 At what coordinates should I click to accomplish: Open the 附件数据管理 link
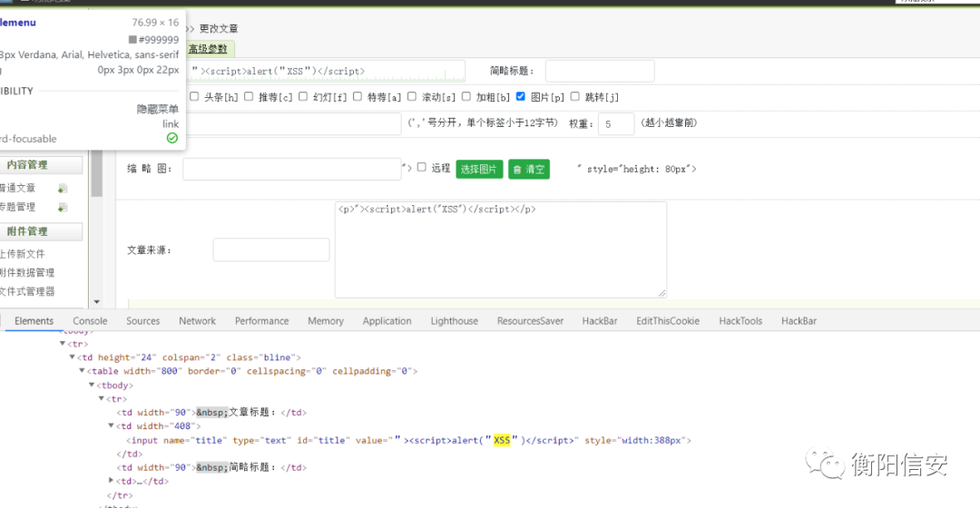(27, 272)
